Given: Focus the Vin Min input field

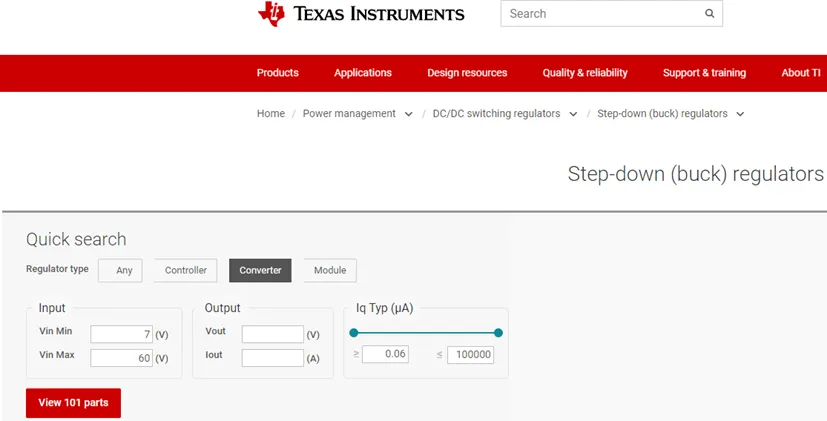Looking at the screenshot, I should coord(121,334).
